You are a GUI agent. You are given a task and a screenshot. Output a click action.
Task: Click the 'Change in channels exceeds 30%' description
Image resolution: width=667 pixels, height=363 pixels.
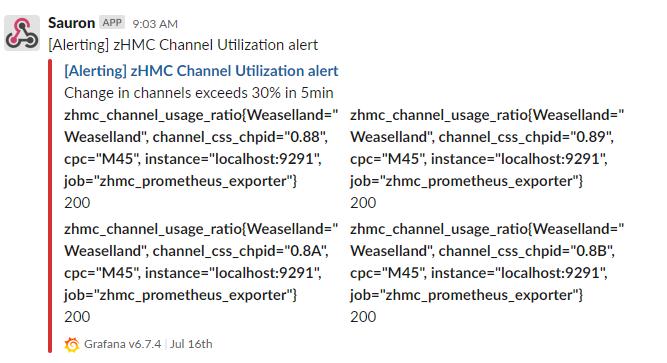(199, 93)
